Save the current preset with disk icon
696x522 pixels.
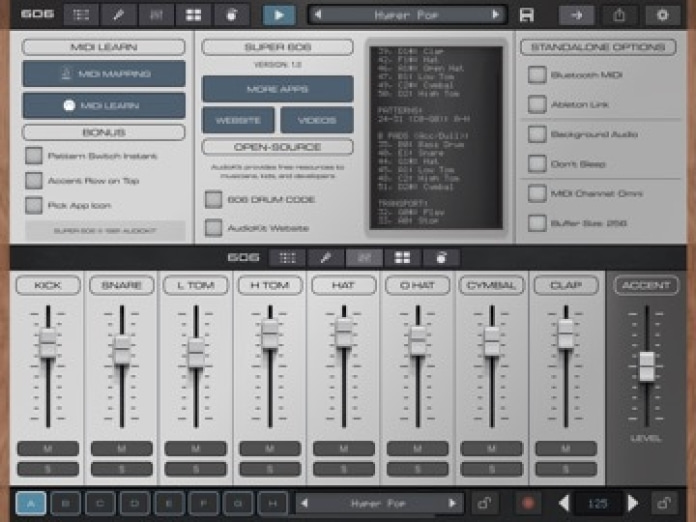tap(527, 16)
